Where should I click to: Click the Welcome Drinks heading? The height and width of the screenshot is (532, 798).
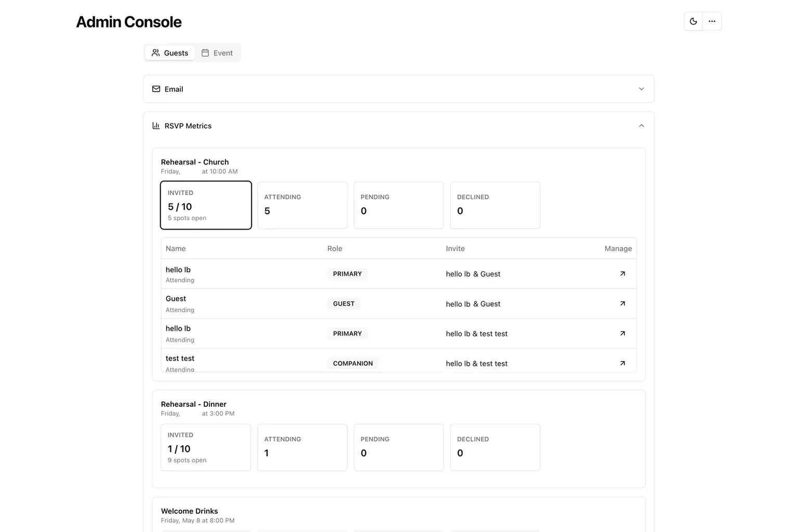tap(190, 511)
